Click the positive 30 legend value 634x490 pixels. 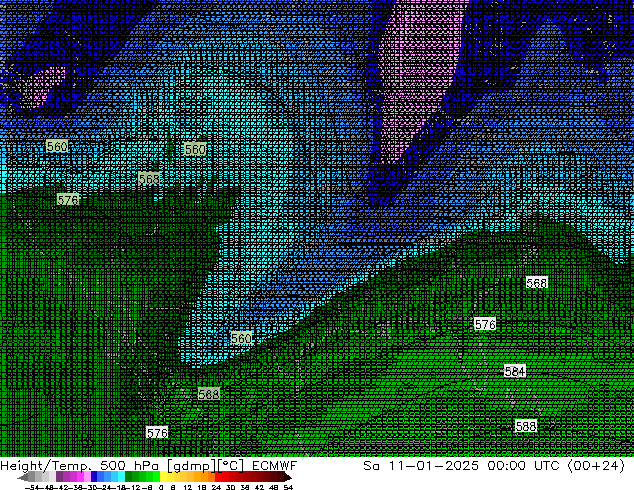tap(230, 487)
